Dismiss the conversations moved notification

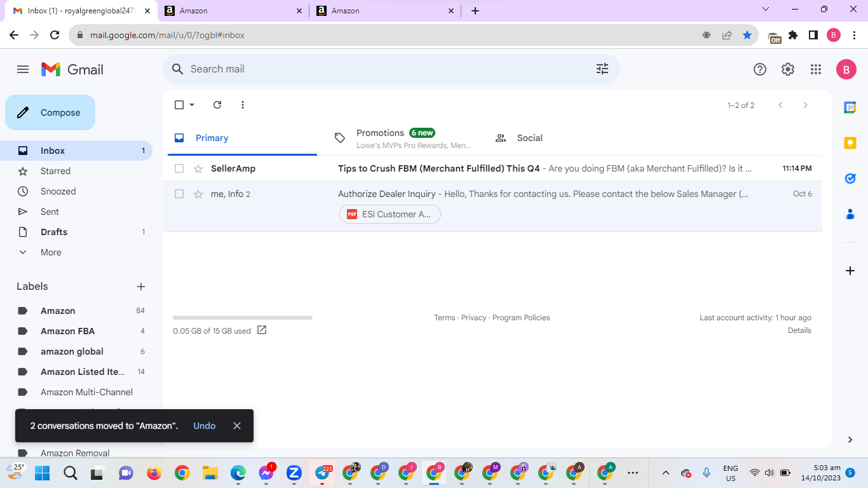click(237, 426)
